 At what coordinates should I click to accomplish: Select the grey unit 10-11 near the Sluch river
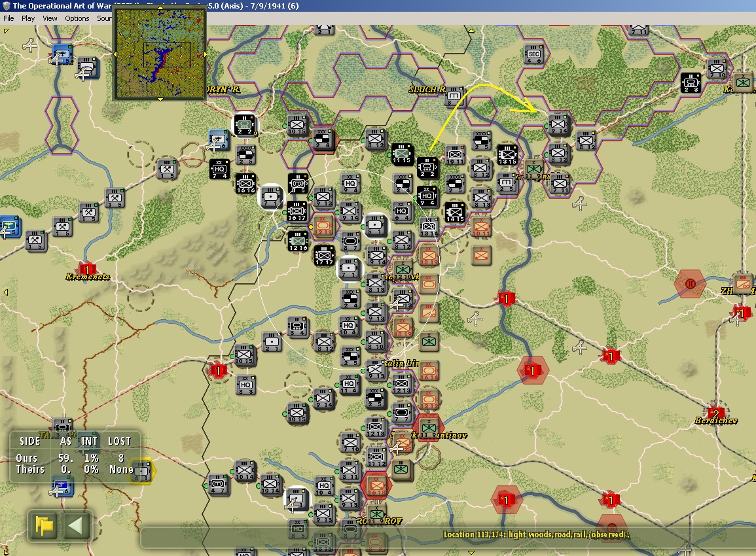tap(455, 155)
